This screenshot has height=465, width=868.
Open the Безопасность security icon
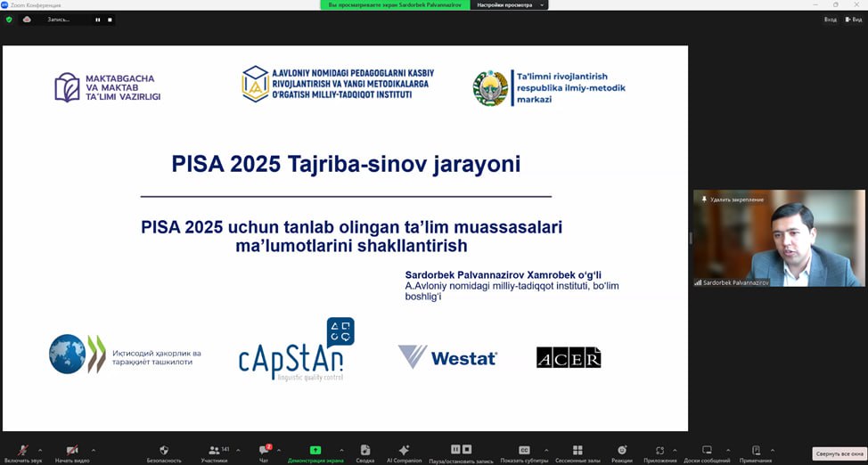click(164, 452)
